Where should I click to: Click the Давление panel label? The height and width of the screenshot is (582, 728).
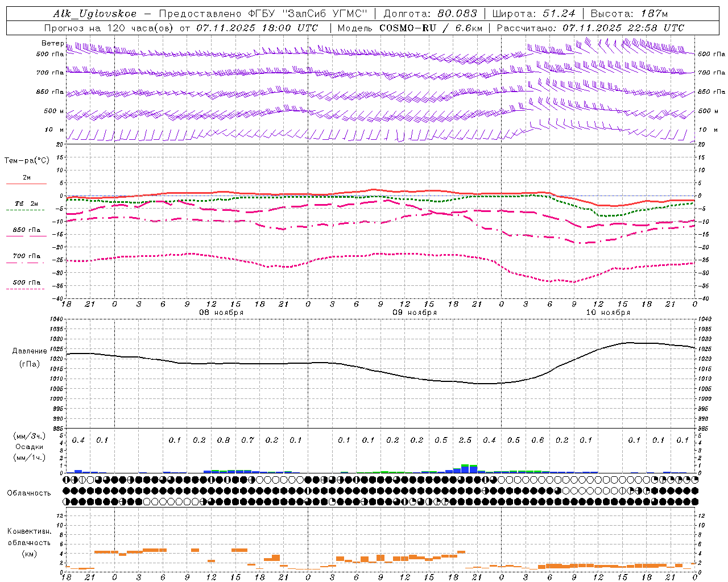[x=30, y=351]
